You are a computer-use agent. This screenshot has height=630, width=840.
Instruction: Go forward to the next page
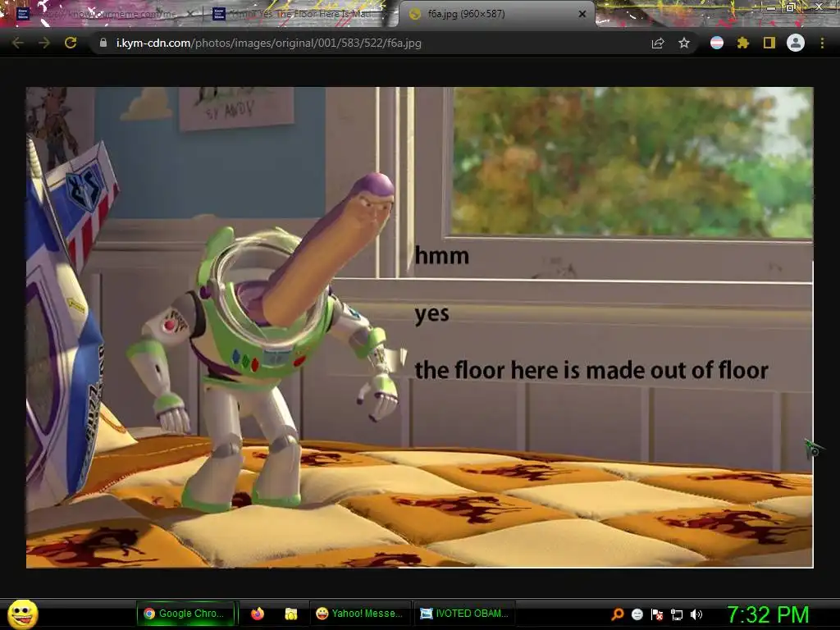coord(44,43)
